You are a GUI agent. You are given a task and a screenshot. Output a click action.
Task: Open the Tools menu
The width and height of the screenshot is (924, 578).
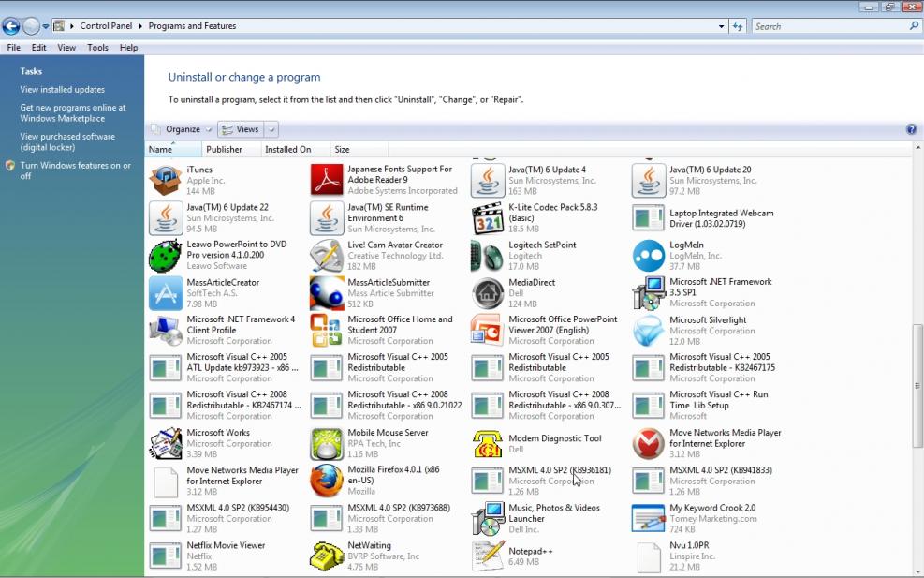[x=97, y=48]
